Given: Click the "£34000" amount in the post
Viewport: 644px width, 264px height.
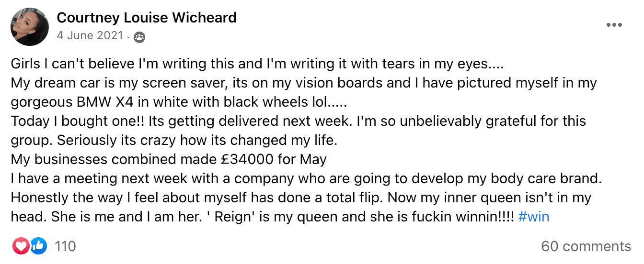Looking at the screenshot, I should point(243,159).
